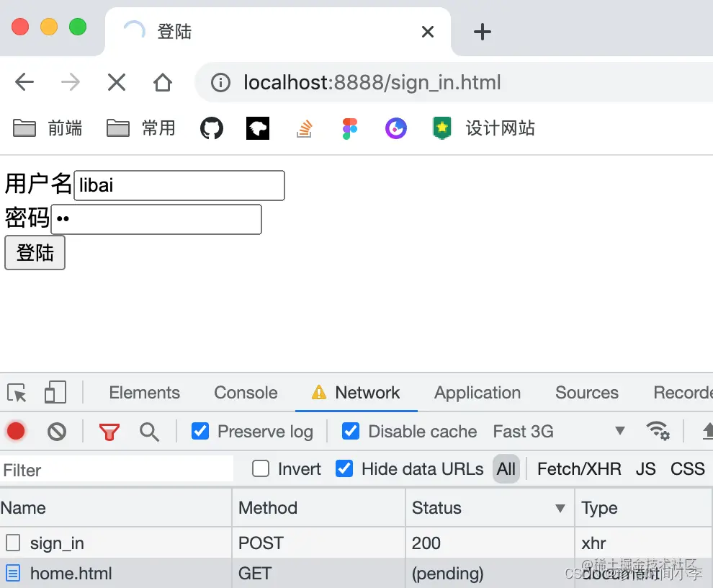The image size is (713, 588).
Task: Disable the Disable cache option
Action: 351,431
